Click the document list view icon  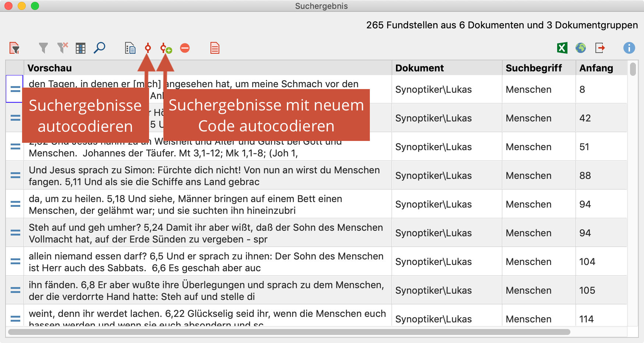(x=130, y=48)
